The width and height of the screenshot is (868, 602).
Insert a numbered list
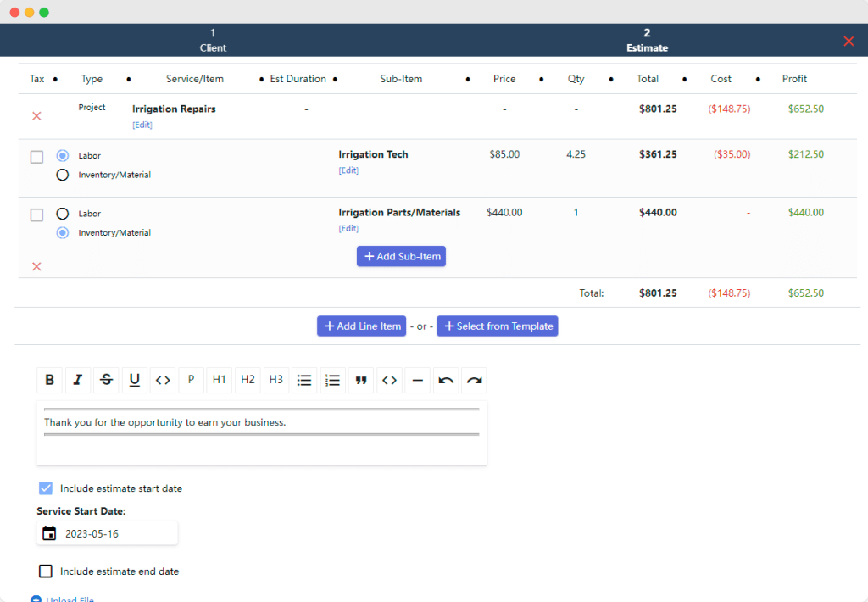(x=332, y=380)
